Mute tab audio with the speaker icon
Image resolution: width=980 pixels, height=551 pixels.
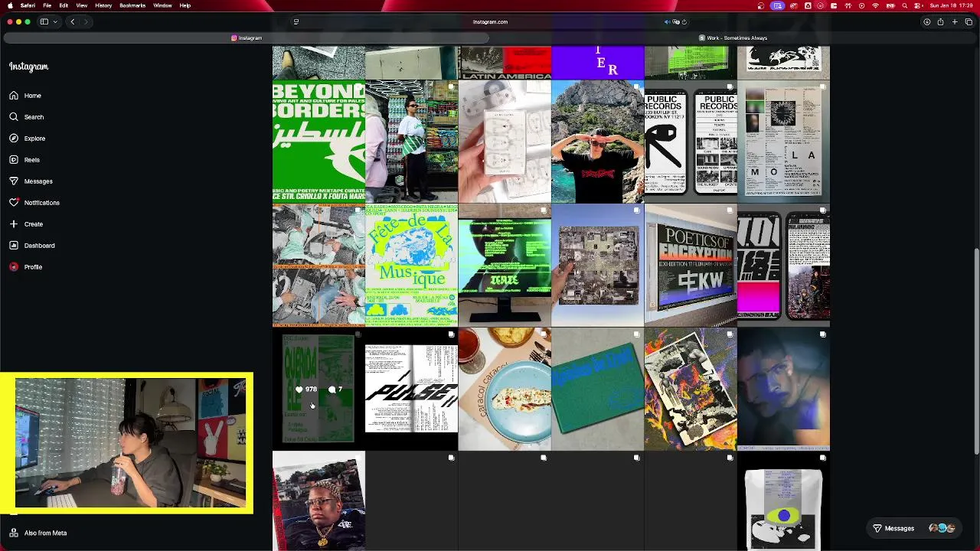click(668, 21)
